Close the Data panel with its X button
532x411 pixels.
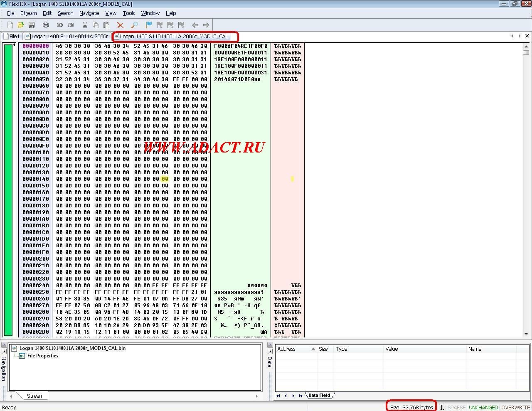(270, 345)
